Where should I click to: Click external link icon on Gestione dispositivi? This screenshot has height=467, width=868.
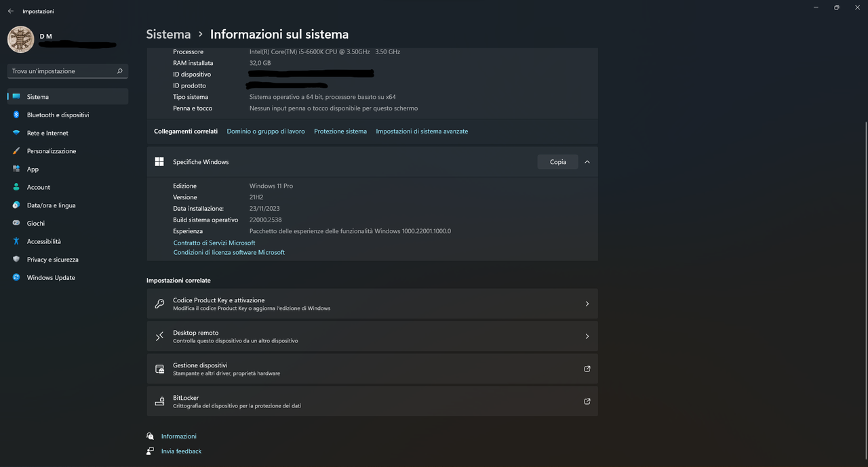(x=587, y=369)
